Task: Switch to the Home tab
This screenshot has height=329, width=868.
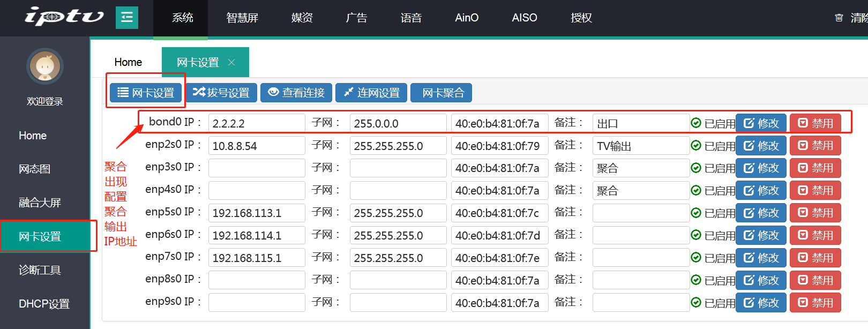Action: [x=128, y=62]
